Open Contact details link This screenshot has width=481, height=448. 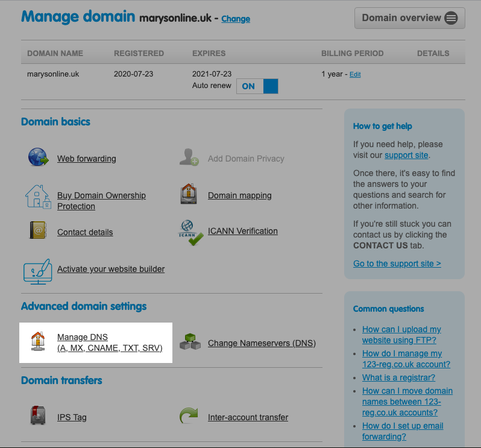85,232
